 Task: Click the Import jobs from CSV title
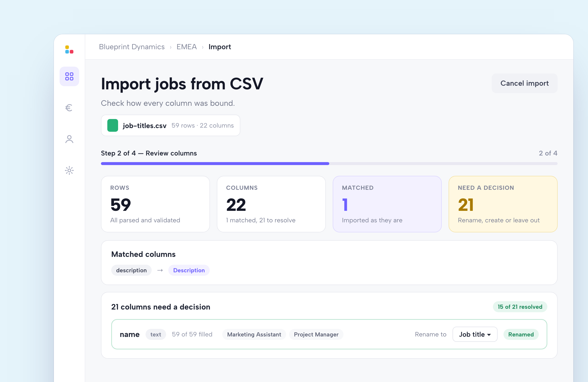(x=182, y=84)
